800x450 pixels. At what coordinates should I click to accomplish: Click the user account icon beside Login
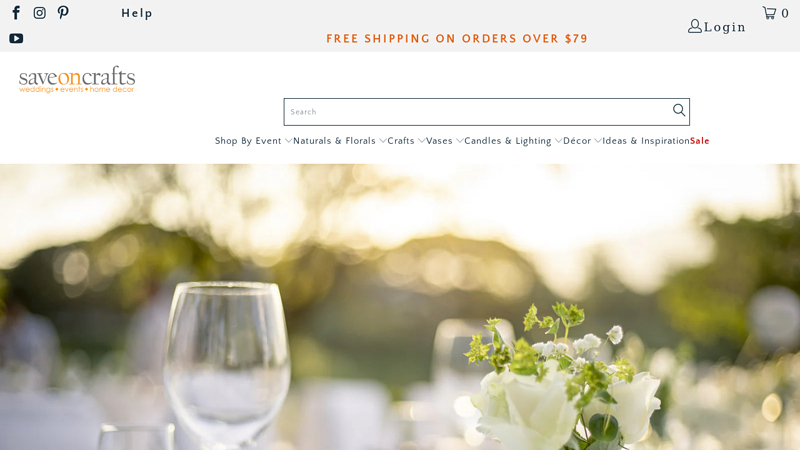[694, 26]
